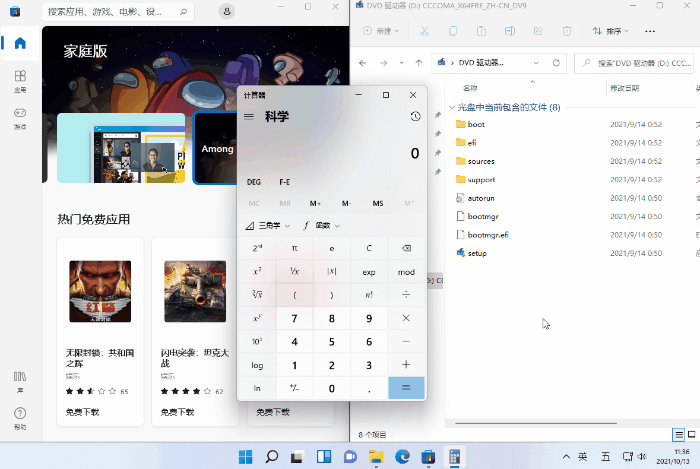Toggle the DEG angle unit

tap(254, 182)
